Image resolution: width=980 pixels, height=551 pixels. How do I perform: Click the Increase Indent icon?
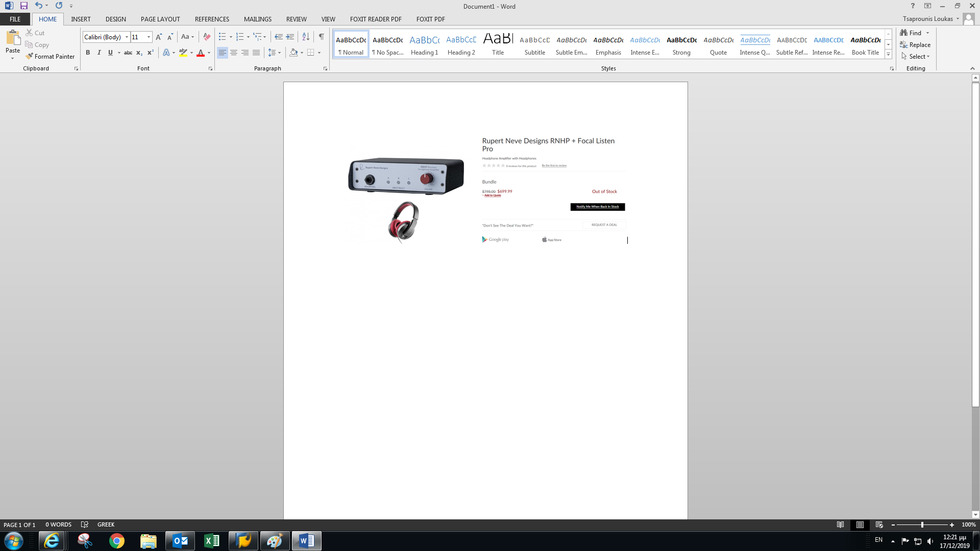290,37
